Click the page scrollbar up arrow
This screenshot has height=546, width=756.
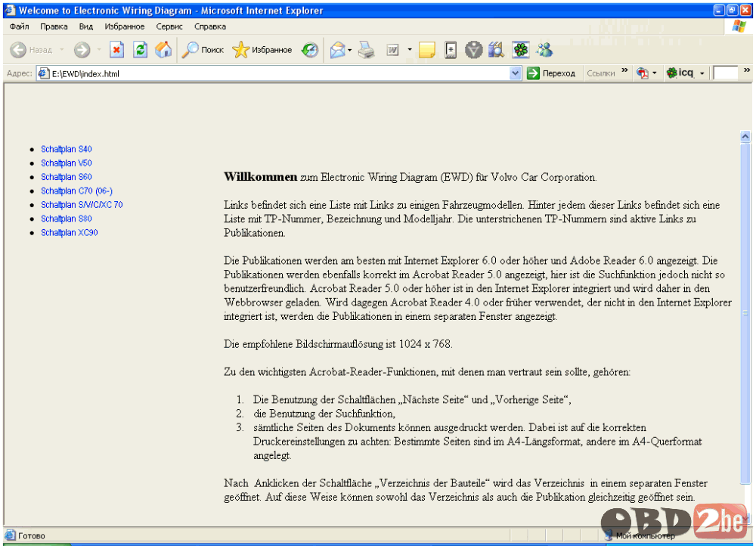pos(745,136)
